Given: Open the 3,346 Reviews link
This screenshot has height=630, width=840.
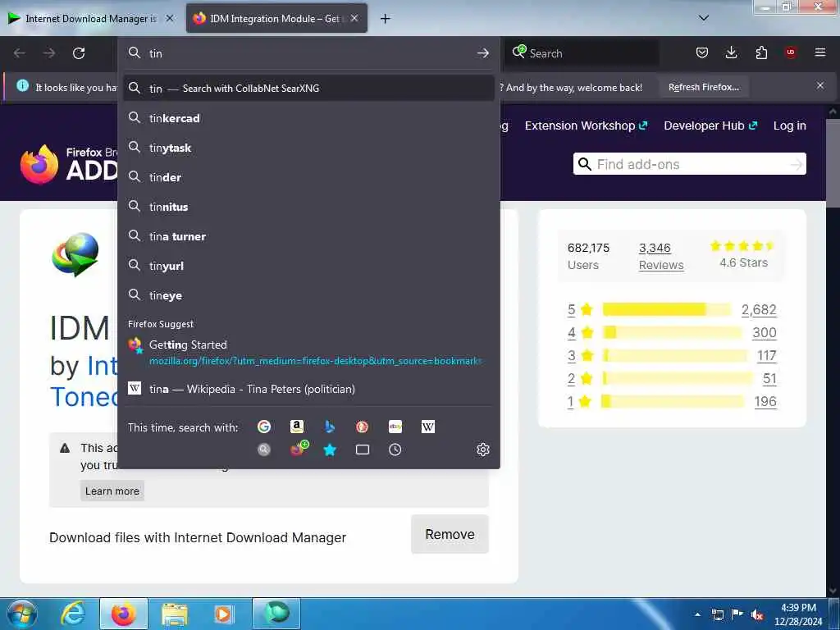Looking at the screenshot, I should pos(661,257).
